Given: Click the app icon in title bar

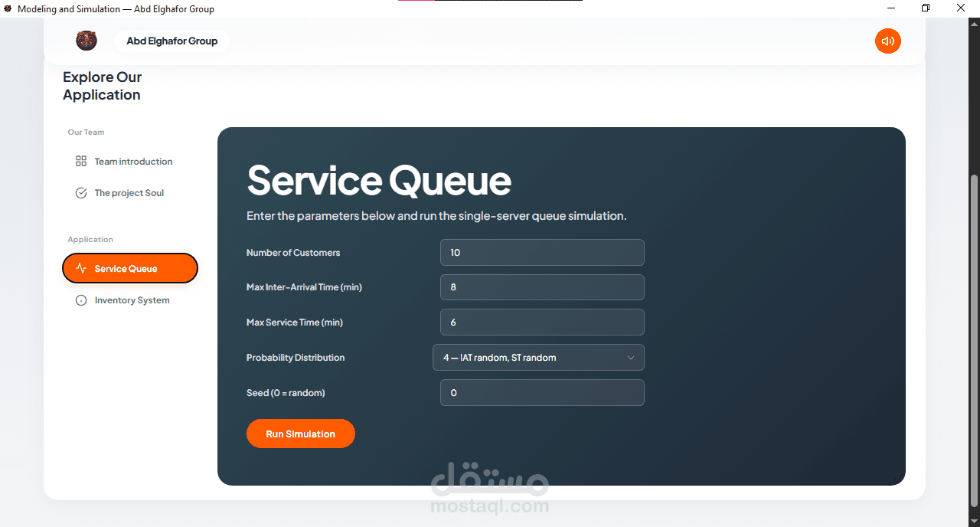Looking at the screenshot, I should point(8,8).
